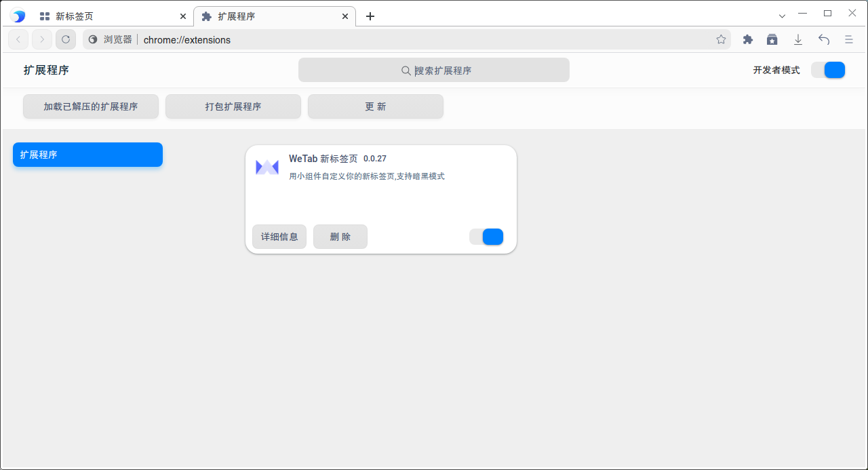Select 扩展程序 in the left sidebar
Image resolution: width=868 pixels, height=470 pixels.
(x=87, y=155)
